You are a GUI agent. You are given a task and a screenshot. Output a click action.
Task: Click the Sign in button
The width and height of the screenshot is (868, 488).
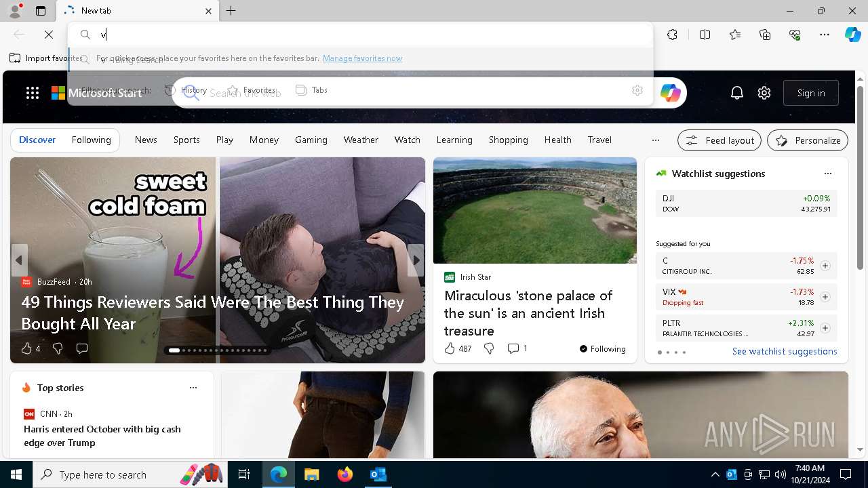(811, 93)
